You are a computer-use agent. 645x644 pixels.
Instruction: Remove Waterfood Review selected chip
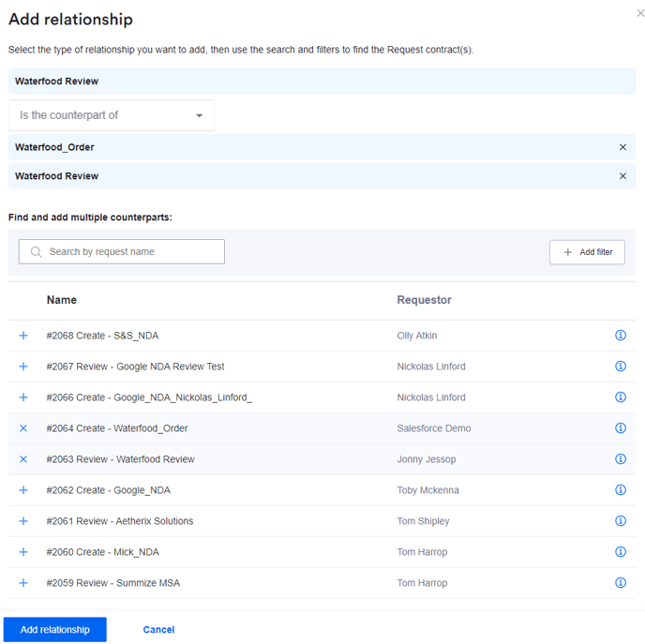pyautogui.click(x=622, y=176)
